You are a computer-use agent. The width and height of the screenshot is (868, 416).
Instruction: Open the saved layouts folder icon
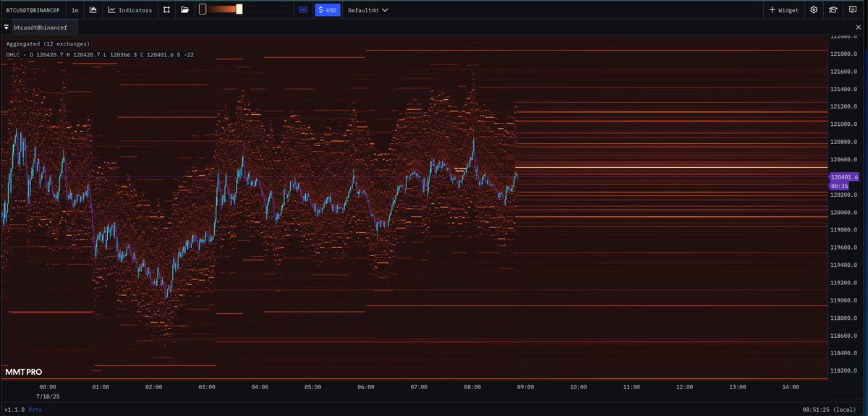185,10
